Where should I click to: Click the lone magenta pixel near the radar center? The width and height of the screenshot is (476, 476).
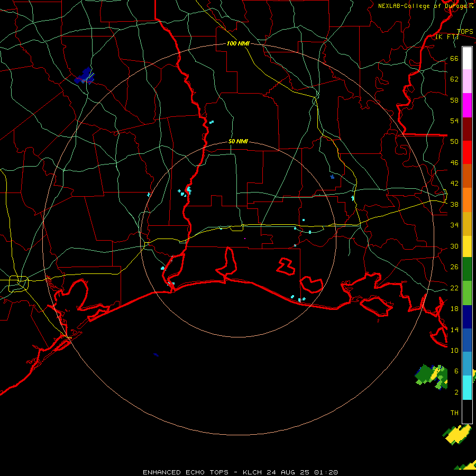point(245,239)
